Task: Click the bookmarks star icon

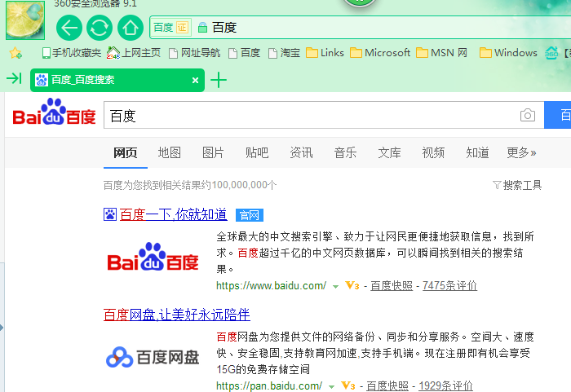Action: (15, 53)
